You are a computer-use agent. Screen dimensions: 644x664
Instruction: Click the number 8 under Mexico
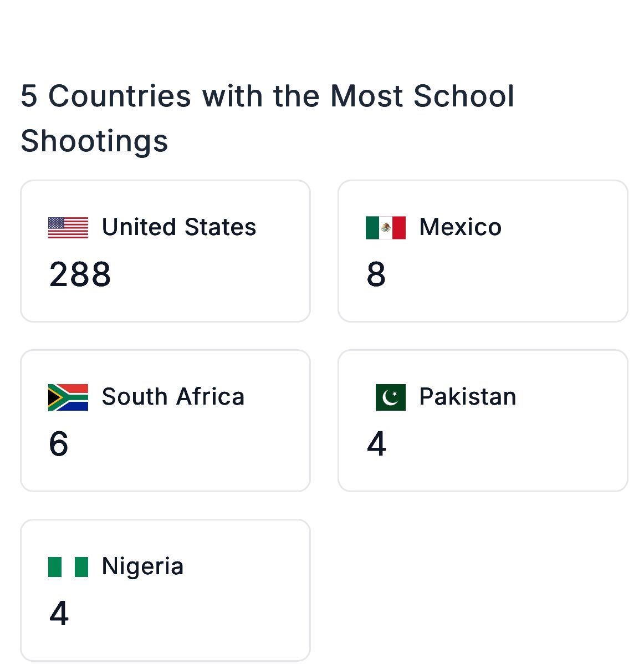[376, 274]
